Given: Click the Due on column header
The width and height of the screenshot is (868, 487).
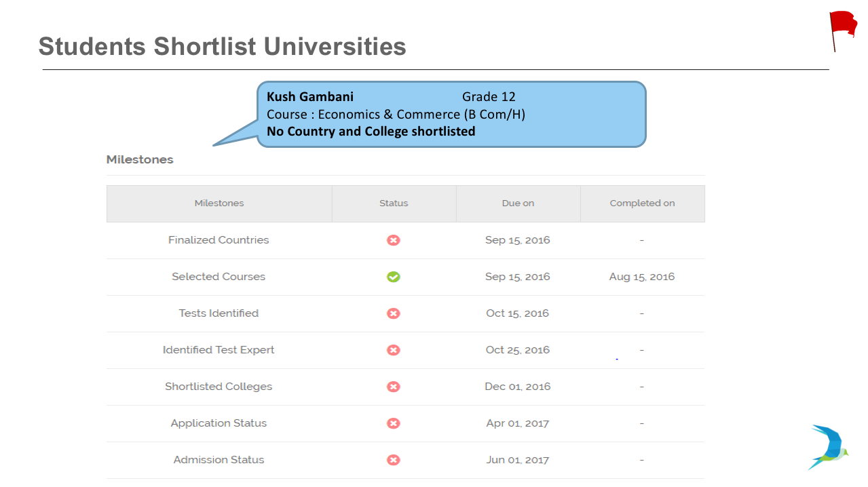Looking at the screenshot, I should [x=518, y=203].
